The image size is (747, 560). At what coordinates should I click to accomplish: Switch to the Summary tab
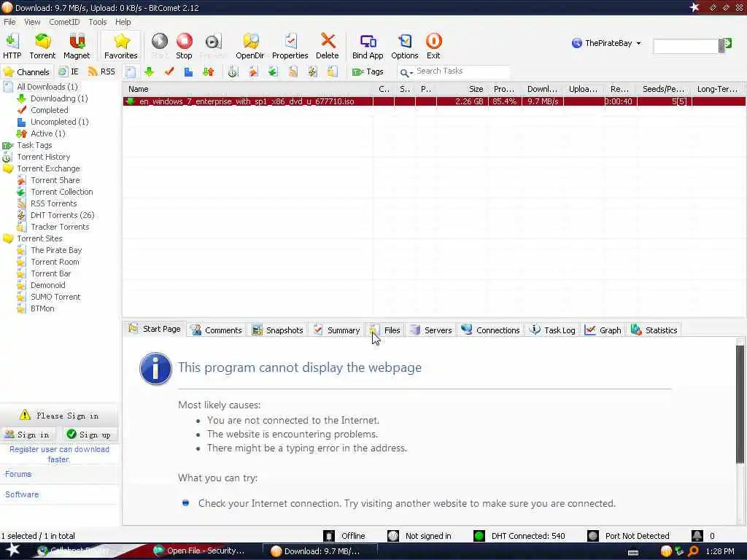(x=337, y=330)
